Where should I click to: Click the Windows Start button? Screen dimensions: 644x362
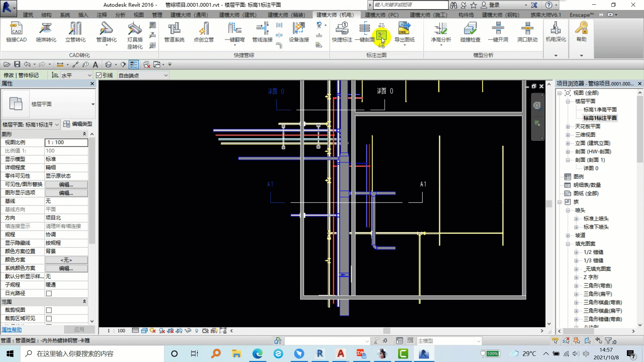click(10, 354)
